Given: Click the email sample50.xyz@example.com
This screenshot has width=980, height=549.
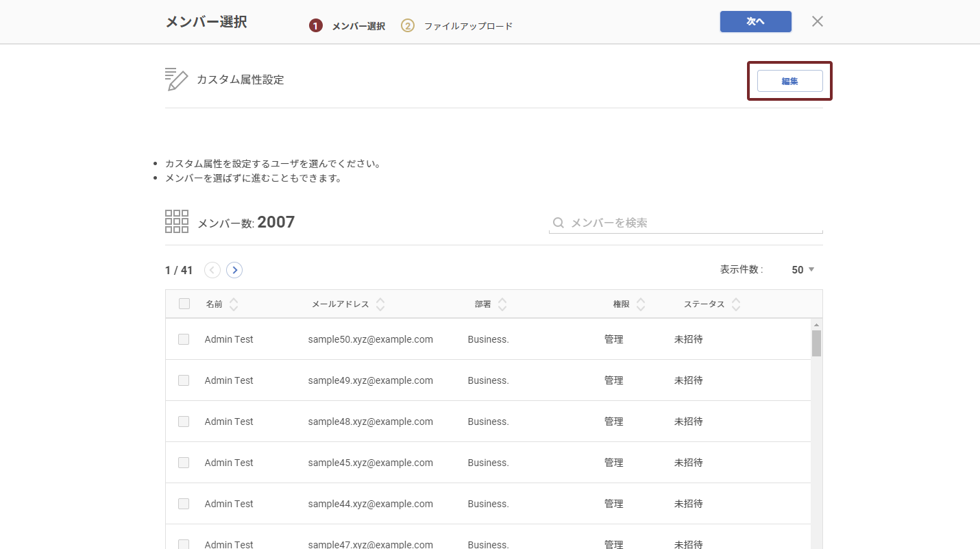Looking at the screenshot, I should 370,339.
